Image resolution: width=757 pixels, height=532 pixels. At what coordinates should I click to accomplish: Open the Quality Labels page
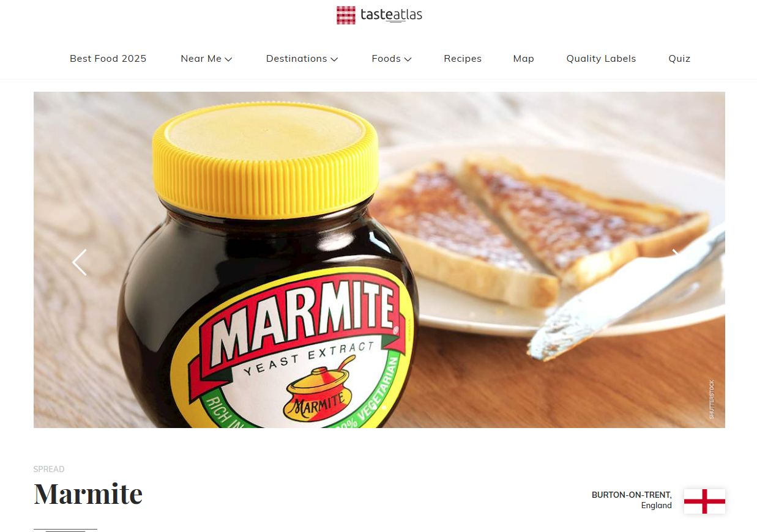(x=601, y=59)
